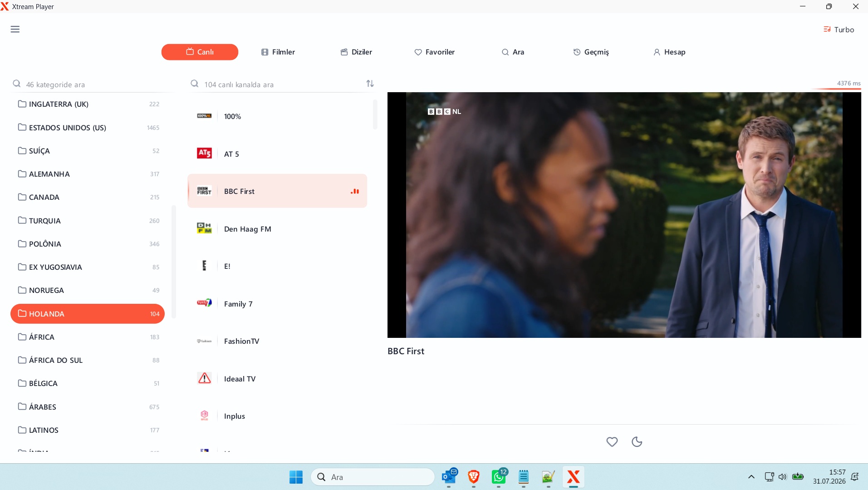Open the SUÍÇA category
The height and width of the screenshot is (490, 868).
88,151
